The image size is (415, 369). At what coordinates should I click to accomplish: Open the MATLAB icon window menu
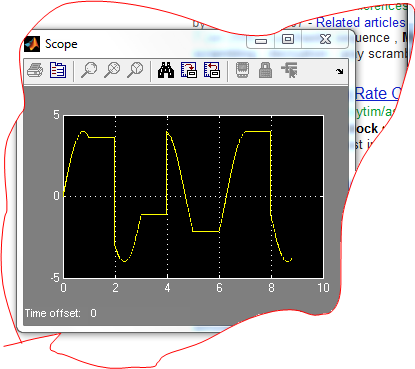click(x=32, y=44)
